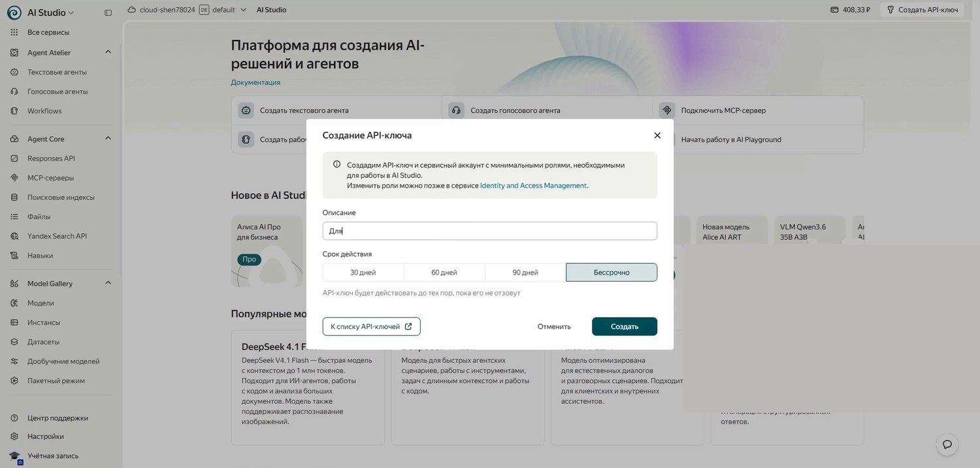Click the cloud-shen78024 cloud name
The height and width of the screenshot is (468, 980).
pyautogui.click(x=167, y=10)
